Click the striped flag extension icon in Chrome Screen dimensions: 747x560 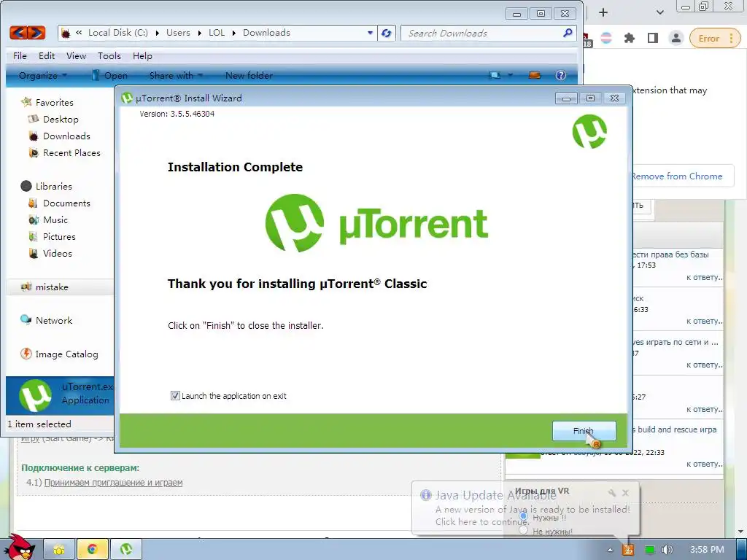606,38
